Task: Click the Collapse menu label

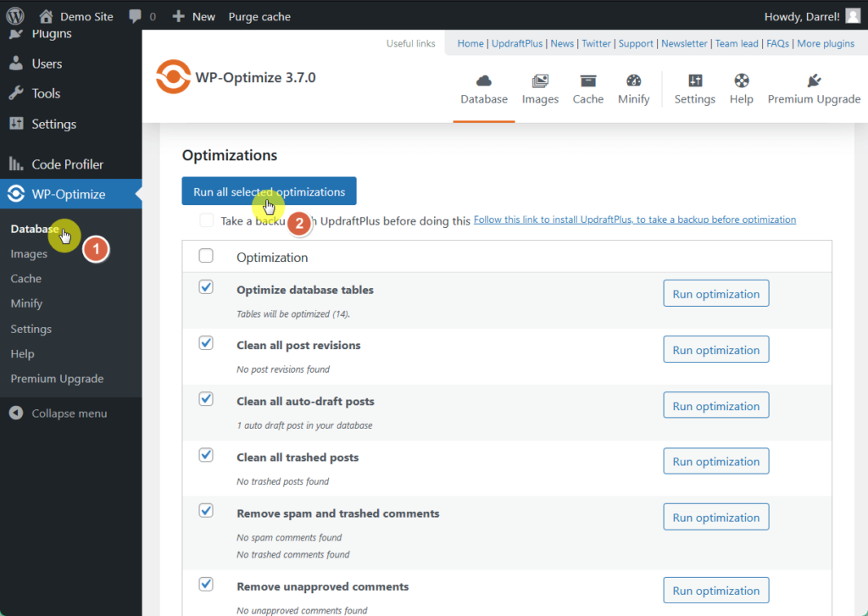Action: pos(70,413)
